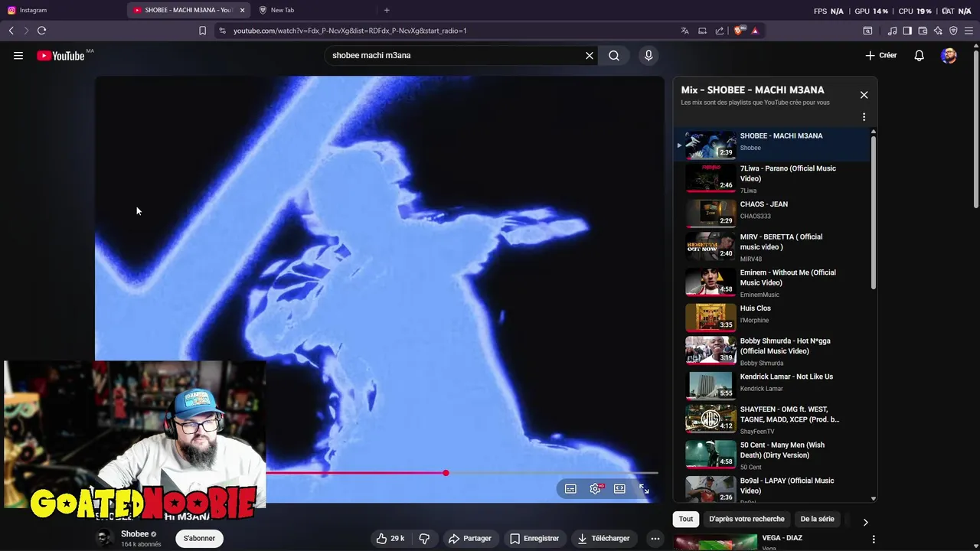This screenshot has height=551, width=980.
Task: Show more filter chips arrow
Action: [x=865, y=522]
